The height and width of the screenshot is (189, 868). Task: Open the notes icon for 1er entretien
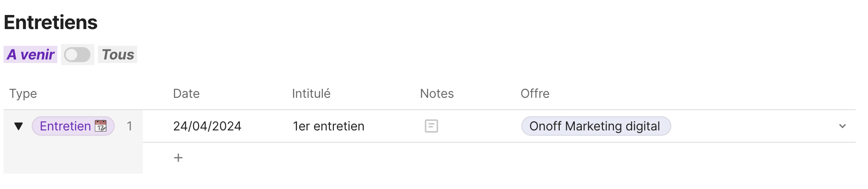point(431,126)
